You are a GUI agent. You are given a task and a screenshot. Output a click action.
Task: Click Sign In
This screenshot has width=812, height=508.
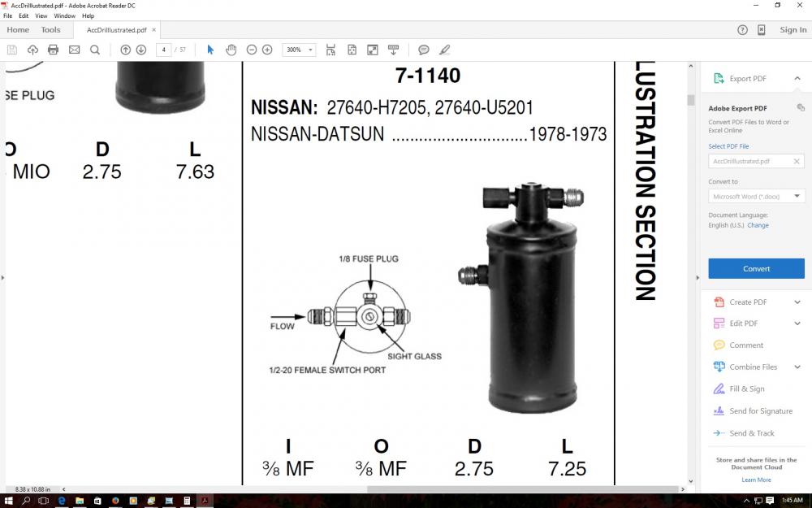pyautogui.click(x=793, y=29)
